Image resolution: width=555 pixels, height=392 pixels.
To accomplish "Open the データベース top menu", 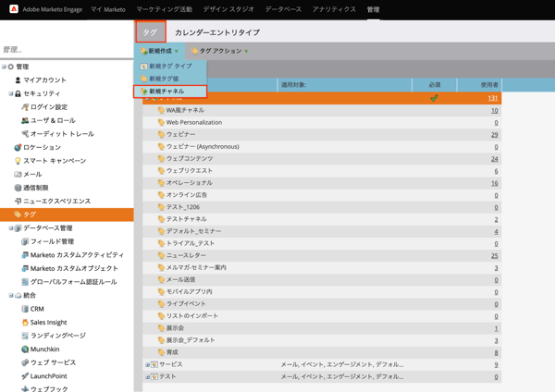I will tap(283, 9).
